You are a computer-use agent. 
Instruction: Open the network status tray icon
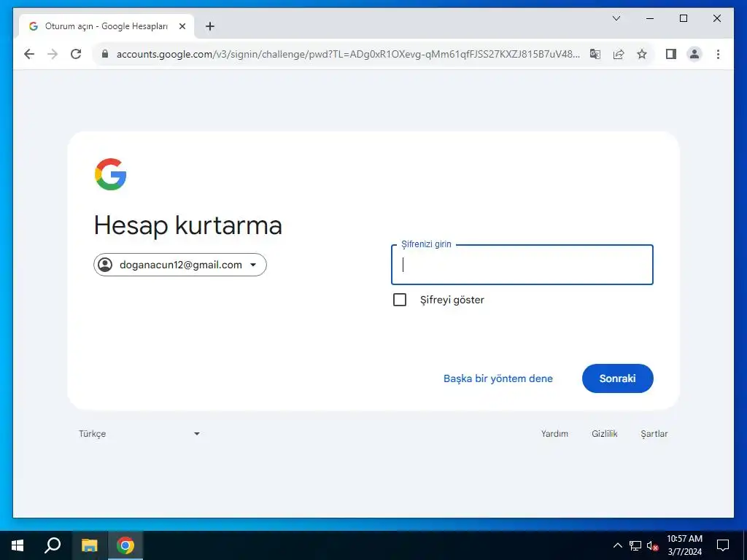click(635, 545)
